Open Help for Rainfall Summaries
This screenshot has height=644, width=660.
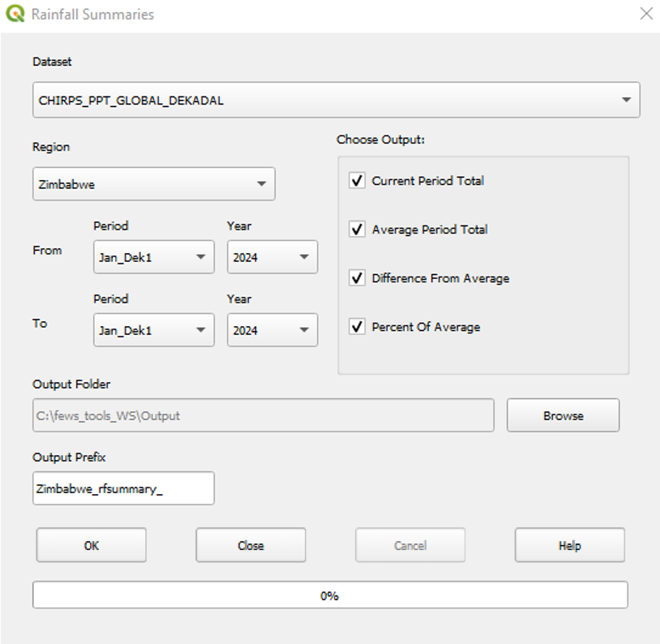pyautogui.click(x=569, y=545)
